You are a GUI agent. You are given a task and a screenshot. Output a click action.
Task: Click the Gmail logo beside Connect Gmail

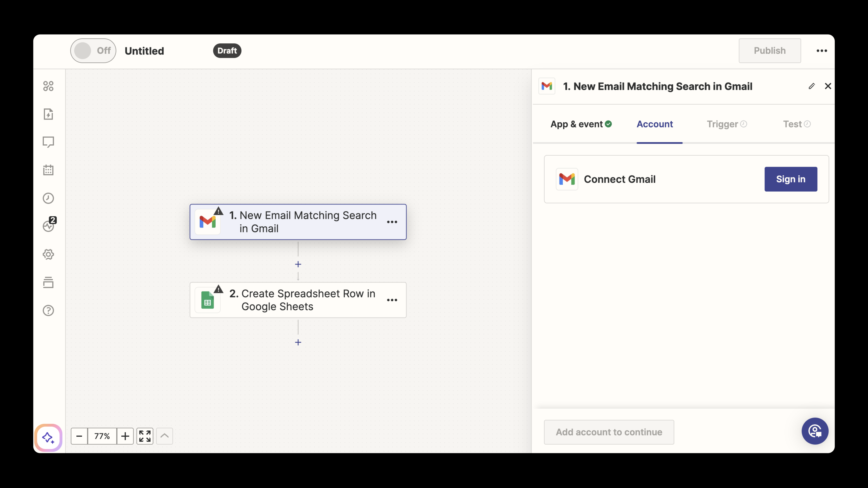[567, 179]
